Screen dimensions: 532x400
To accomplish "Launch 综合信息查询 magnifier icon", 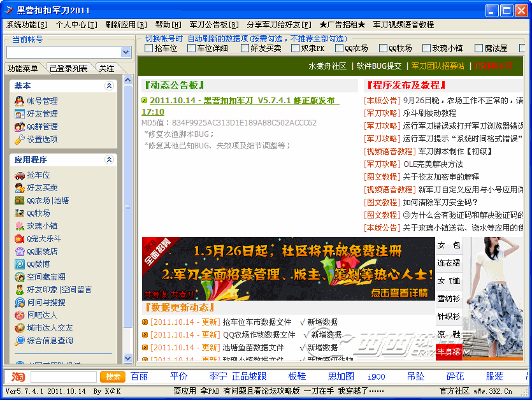I will pyautogui.click(x=19, y=340).
